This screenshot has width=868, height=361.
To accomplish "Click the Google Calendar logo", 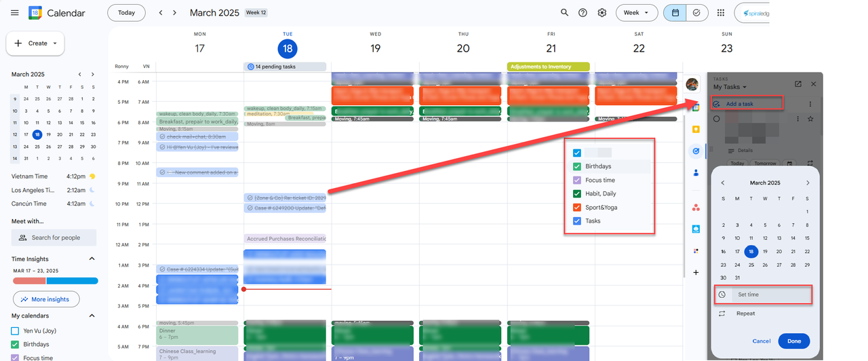I will [35, 13].
